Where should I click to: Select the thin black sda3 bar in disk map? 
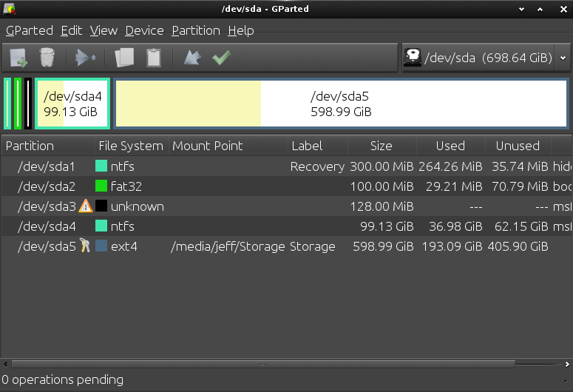pos(28,104)
